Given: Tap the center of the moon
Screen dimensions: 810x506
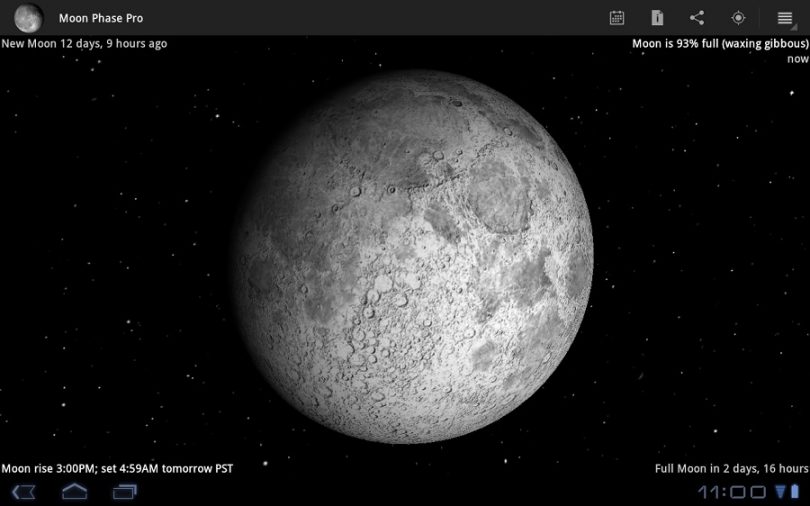Looking at the screenshot, I should (414, 256).
